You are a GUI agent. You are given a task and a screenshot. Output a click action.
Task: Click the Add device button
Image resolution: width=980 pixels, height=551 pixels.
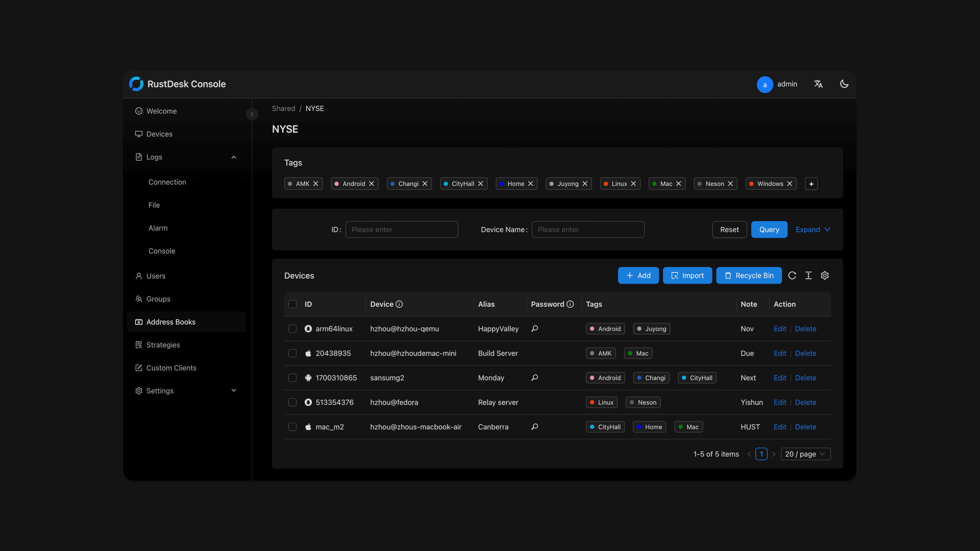638,275
